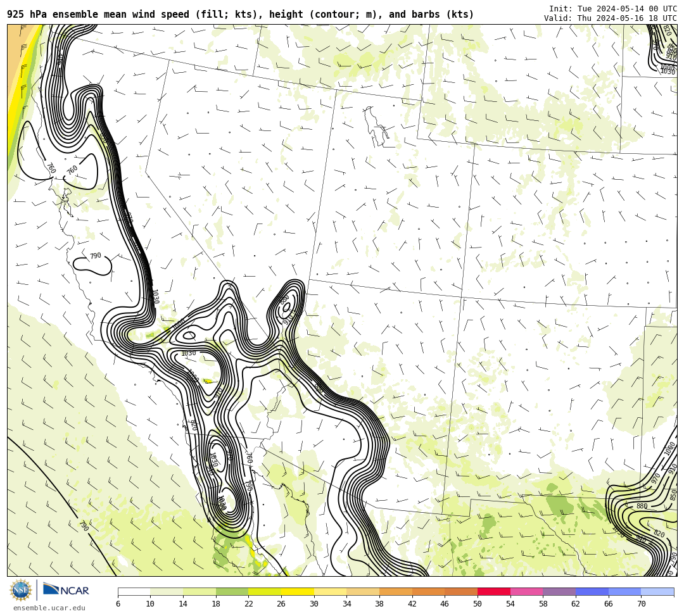684x616 pixels.
Task: Pick the bright yellow 26–30 kts swatch
Action: [298, 591]
